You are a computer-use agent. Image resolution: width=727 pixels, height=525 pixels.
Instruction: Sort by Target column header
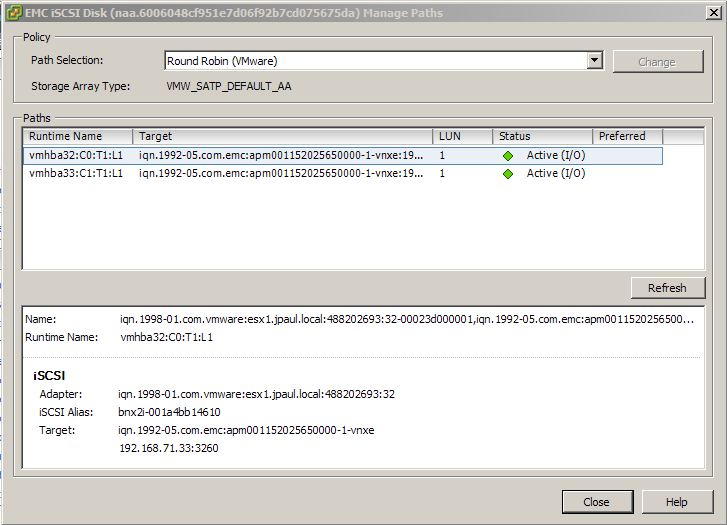283,136
